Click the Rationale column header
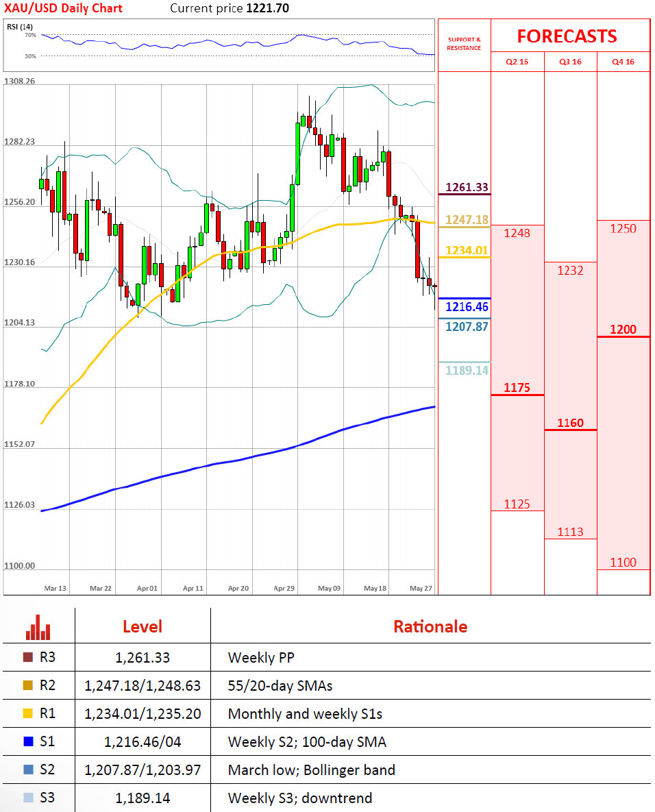This screenshot has height=812, width=655. 430,626
